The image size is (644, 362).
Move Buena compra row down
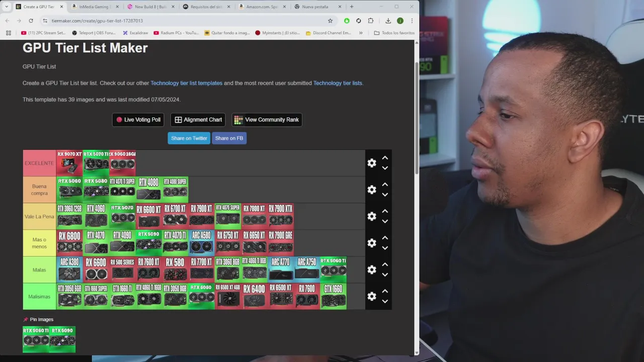point(385,195)
